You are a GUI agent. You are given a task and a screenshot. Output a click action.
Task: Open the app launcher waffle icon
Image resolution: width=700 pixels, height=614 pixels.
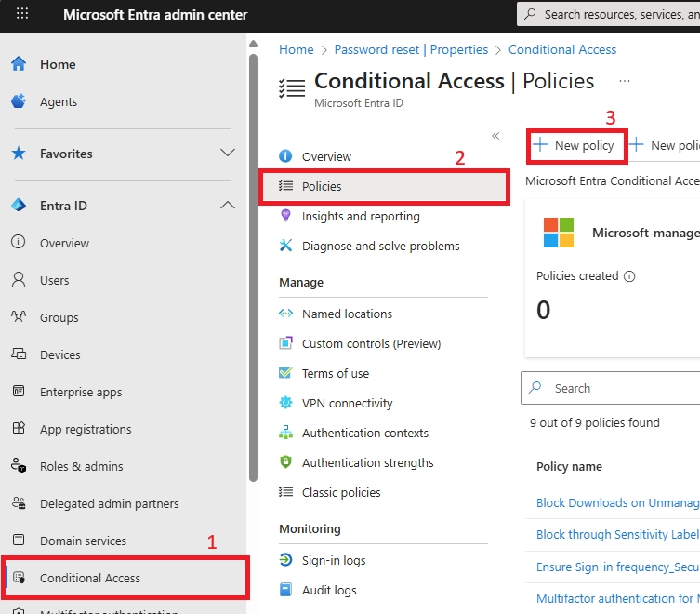pos(22,13)
